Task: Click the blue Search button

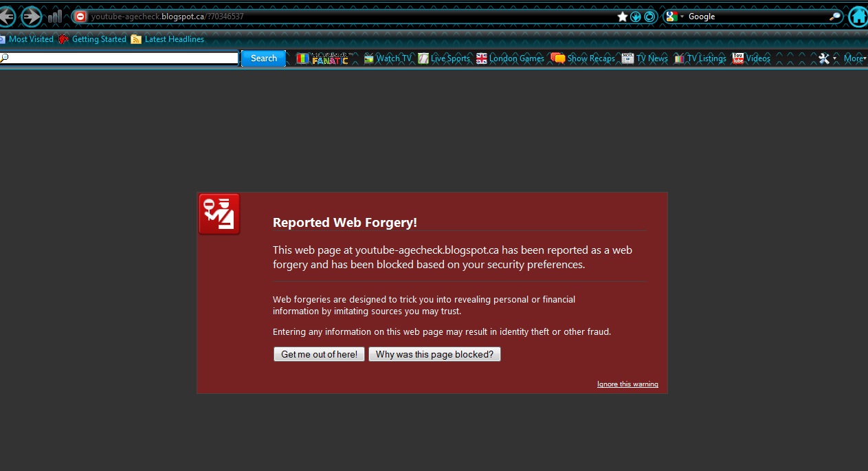Action: (x=264, y=58)
